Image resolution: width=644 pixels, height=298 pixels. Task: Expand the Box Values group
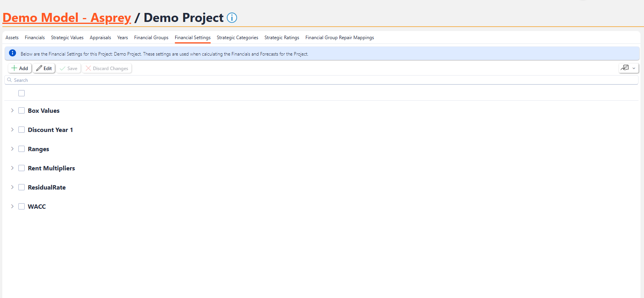click(12, 111)
